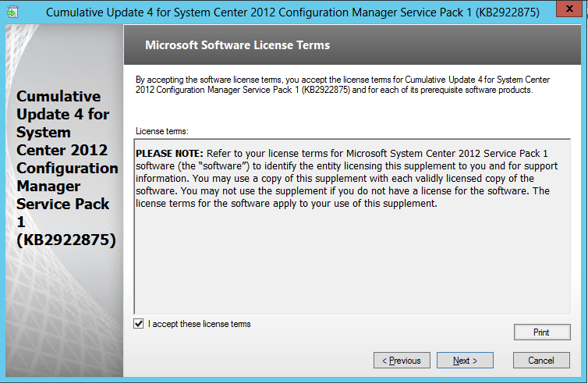
Task: Print the license terms
Action: point(541,332)
